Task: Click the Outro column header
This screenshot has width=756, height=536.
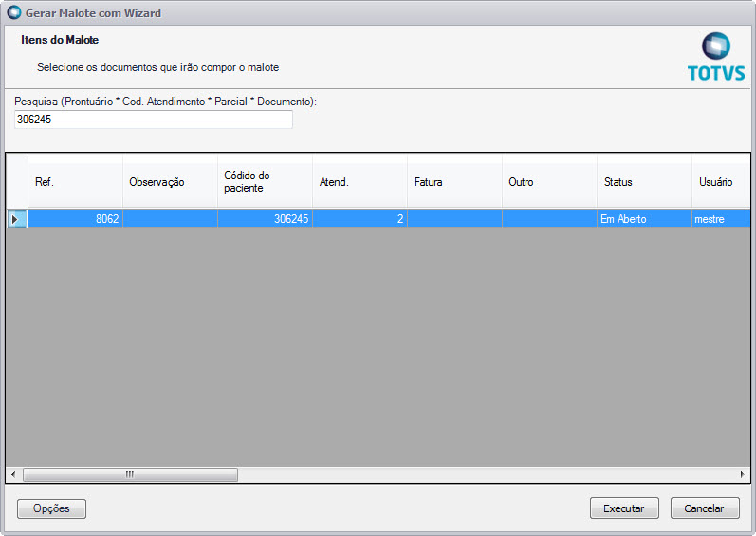Action: click(x=549, y=182)
